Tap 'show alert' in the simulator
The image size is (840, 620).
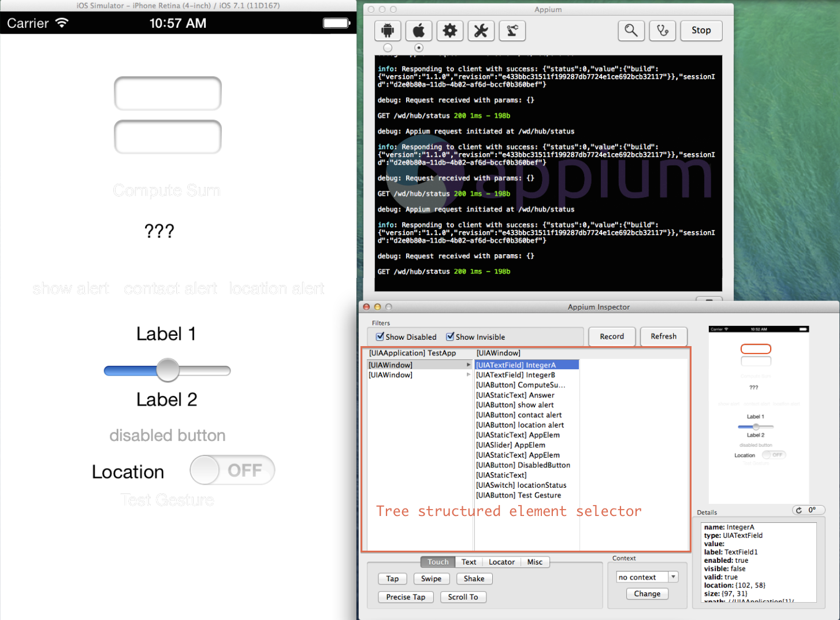point(70,288)
